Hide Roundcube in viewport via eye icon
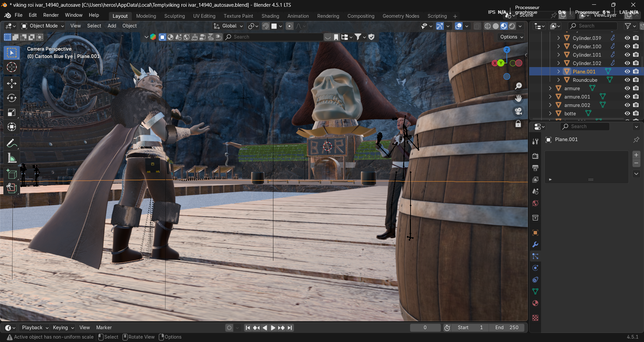Viewport: 644px width, 342px height. click(x=627, y=80)
